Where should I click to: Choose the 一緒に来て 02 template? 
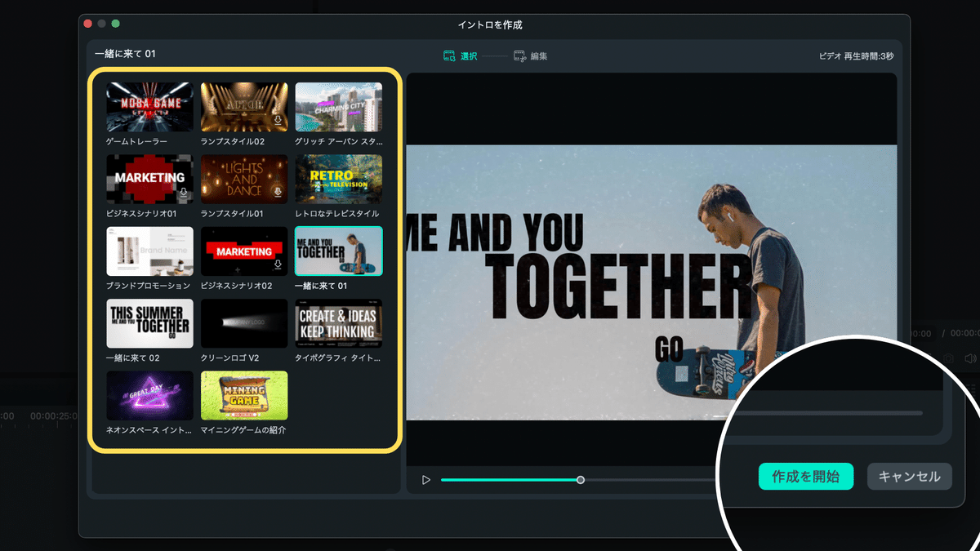pos(150,323)
